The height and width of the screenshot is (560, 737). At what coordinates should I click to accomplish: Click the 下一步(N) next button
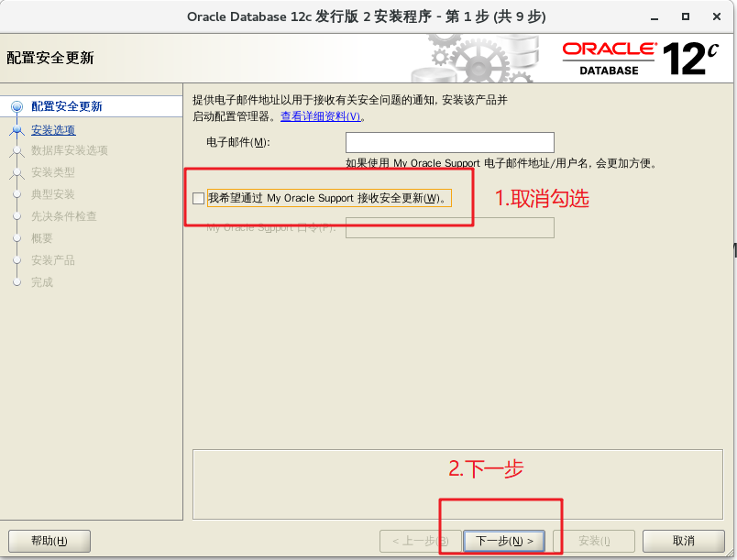click(x=504, y=541)
